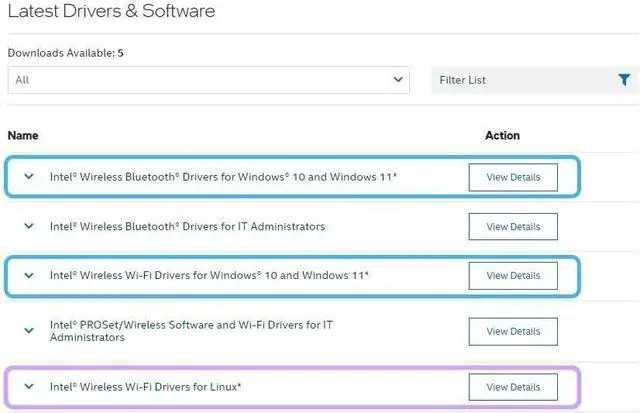Image resolution: width=640 pixels, height=413 pixels.
Task: Expand Wi-Fi Drivers for Linux row
Action: 29,386
